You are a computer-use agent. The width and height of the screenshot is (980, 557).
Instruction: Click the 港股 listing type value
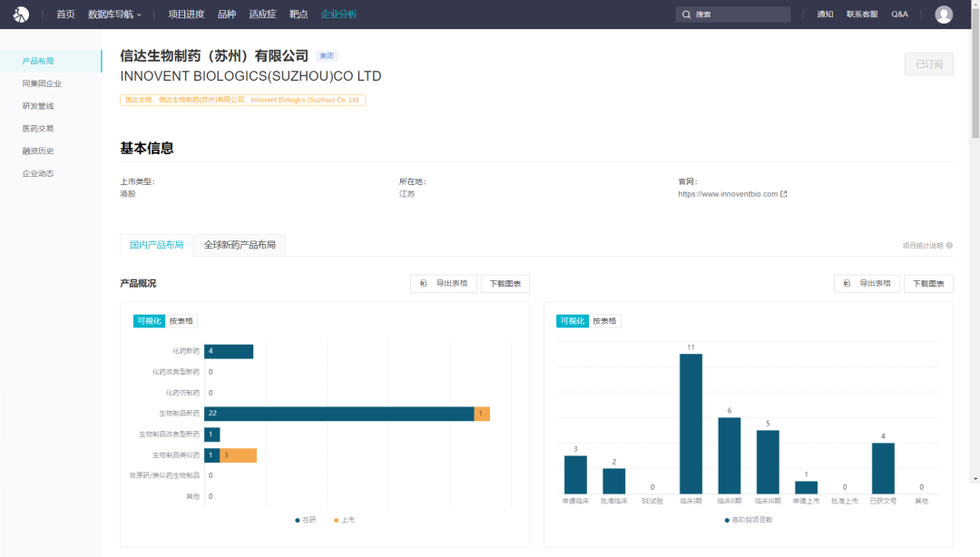coord(128,194)
